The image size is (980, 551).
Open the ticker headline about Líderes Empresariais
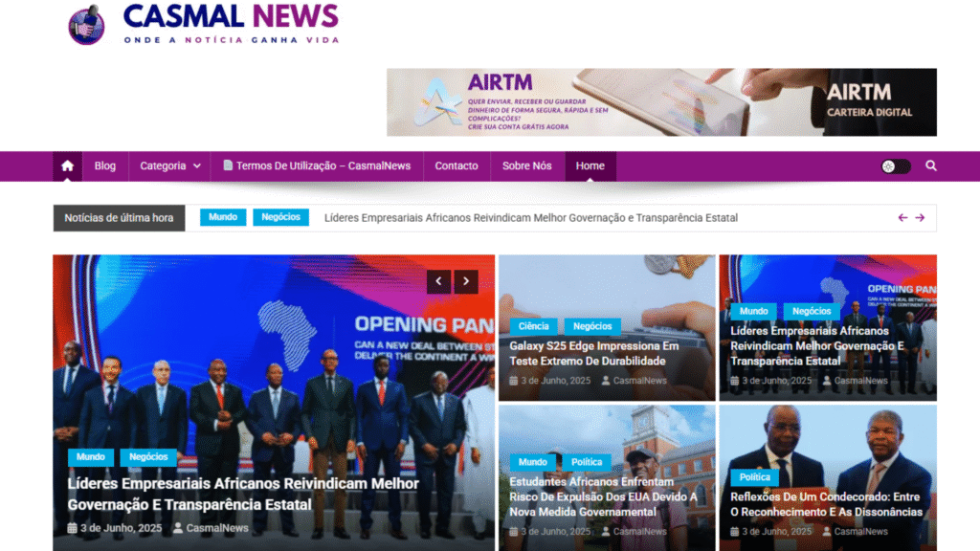531,218
